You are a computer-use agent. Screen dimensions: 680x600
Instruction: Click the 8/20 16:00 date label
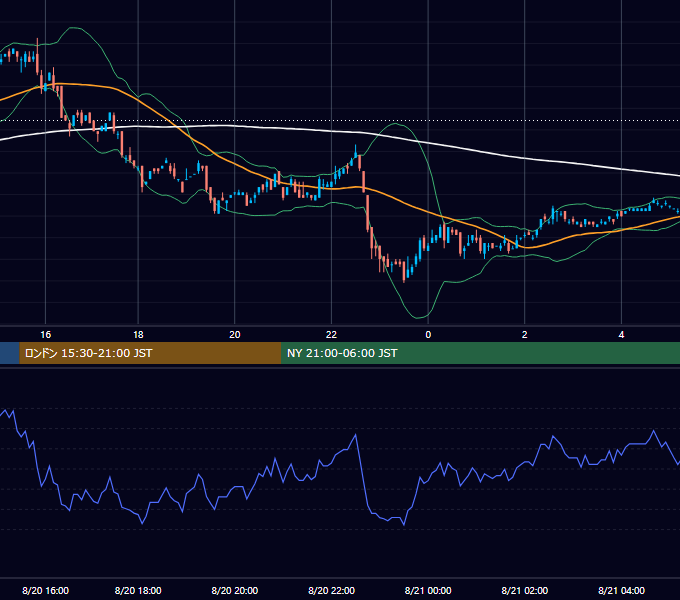click(46, 590)
